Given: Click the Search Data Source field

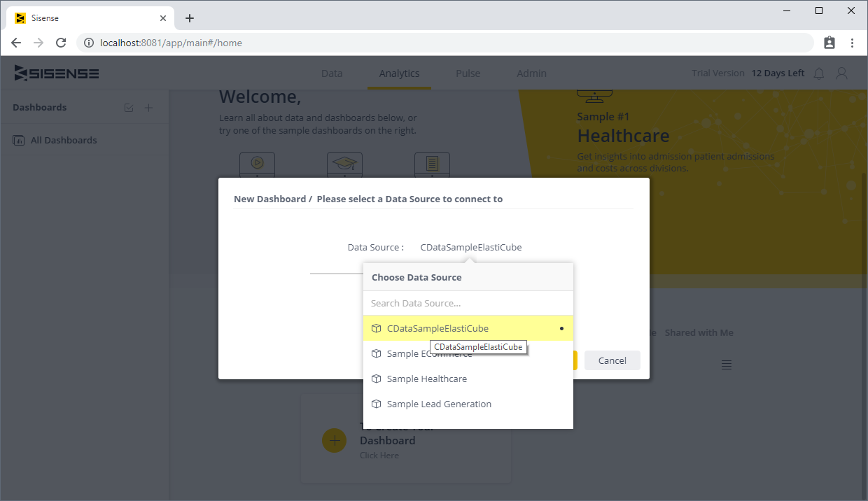Looking at the screenshot, I should [x=468, y=303].
